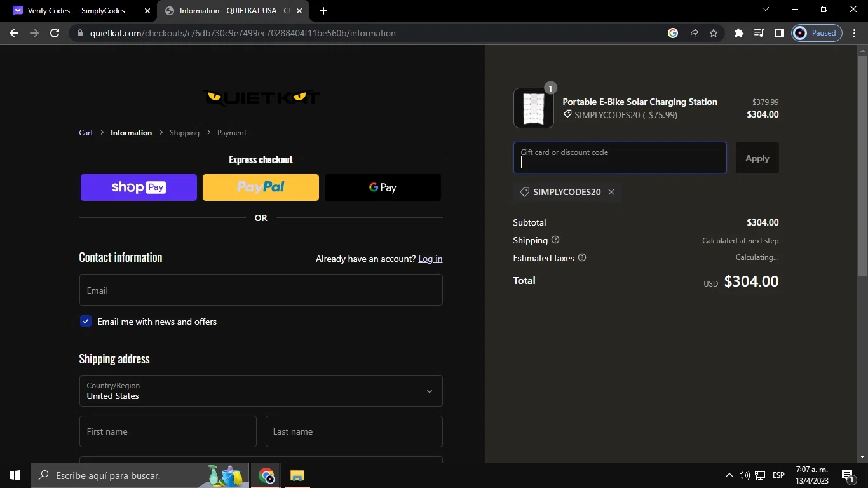
Task: Click the solar charging station product thumbnail
Action: [x=534, y=108]
